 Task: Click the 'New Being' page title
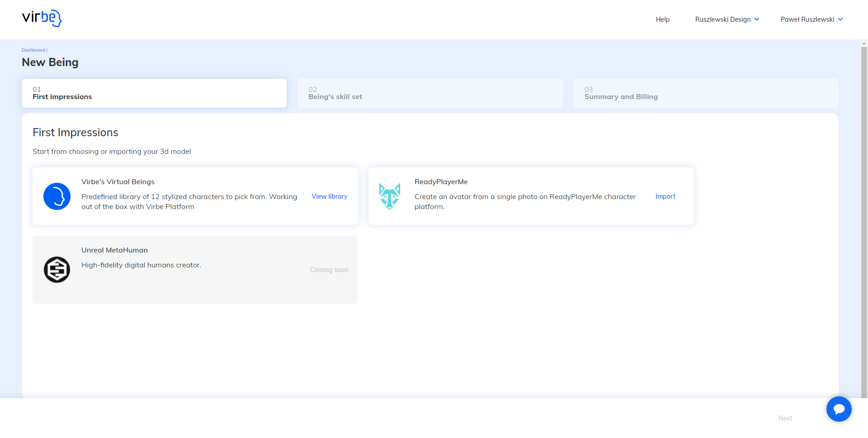pyautogui.click(x=50, y=62)
